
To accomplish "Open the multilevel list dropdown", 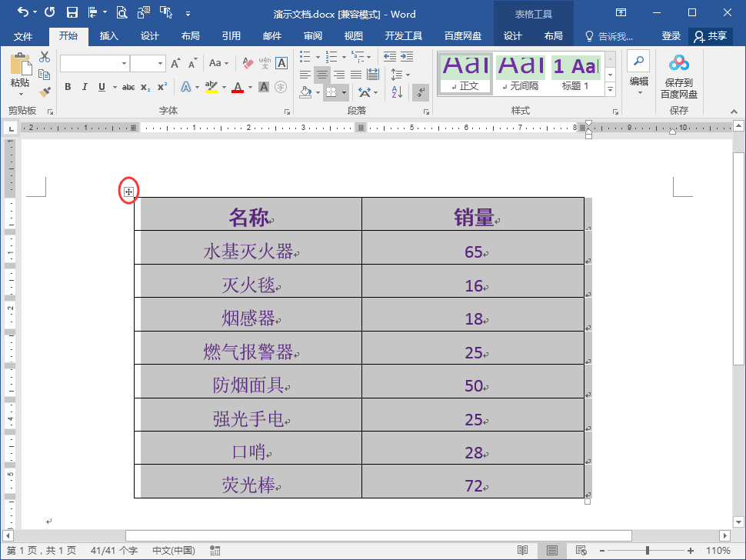I will (x=369, y=57).
